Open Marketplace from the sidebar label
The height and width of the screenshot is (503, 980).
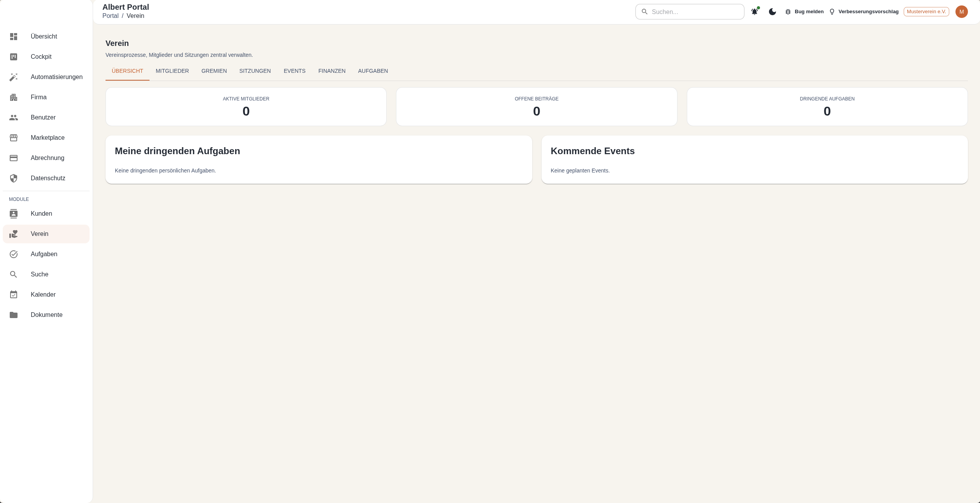[x=48, y=138]
